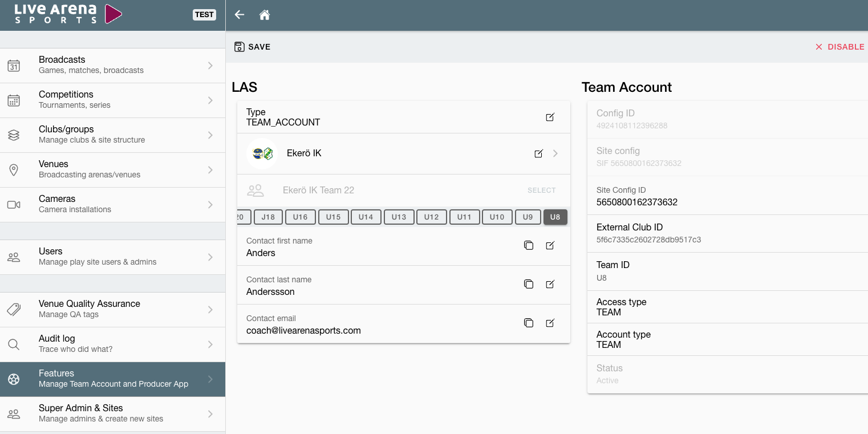Screen dimensions: 868x434
Task: Click SELECT next to Ekerö IK Team 22
Action: [541, 190]
